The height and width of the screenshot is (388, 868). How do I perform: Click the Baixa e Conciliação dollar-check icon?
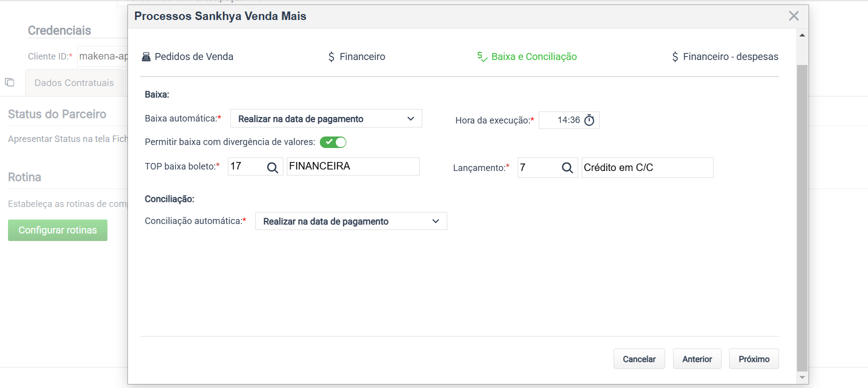pyautogui.click(x=482, y=57)
